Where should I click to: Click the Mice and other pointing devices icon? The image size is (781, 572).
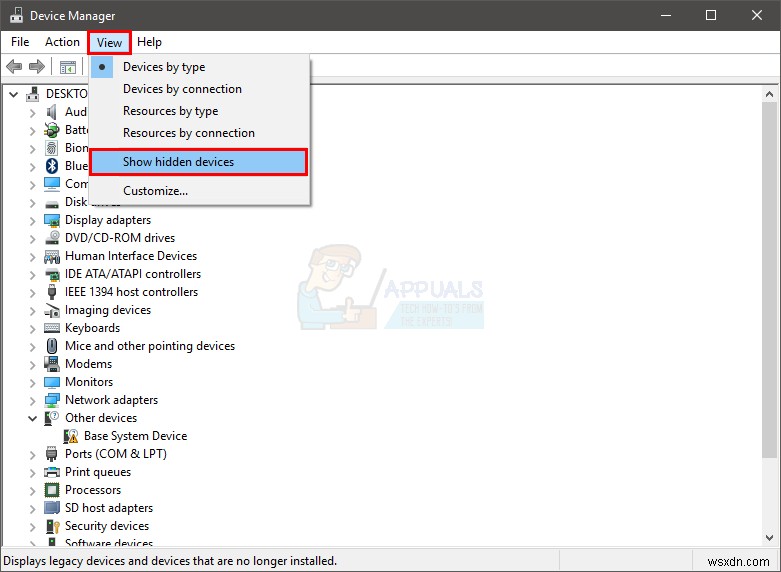(x=52, y=346)
